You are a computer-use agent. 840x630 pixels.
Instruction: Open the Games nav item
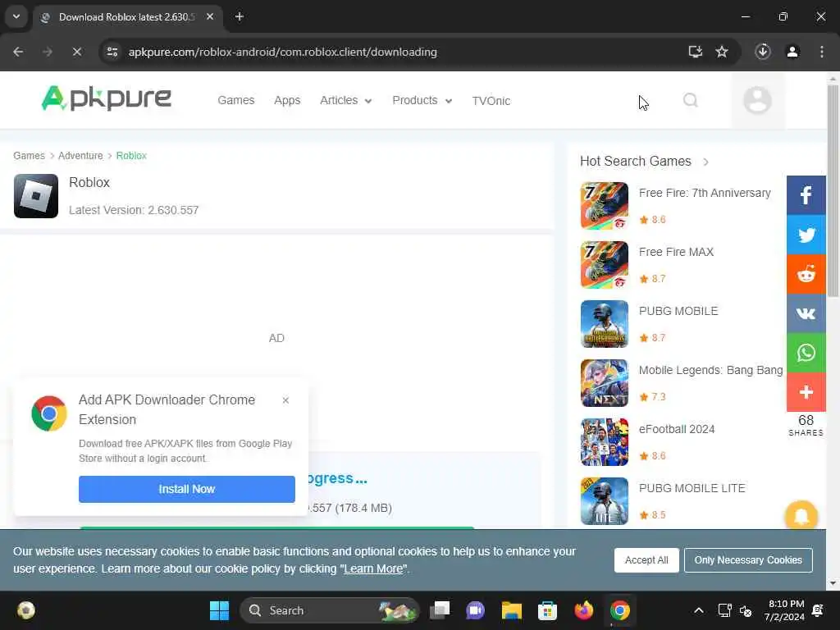pyautogui.click(x=235, y=100)
